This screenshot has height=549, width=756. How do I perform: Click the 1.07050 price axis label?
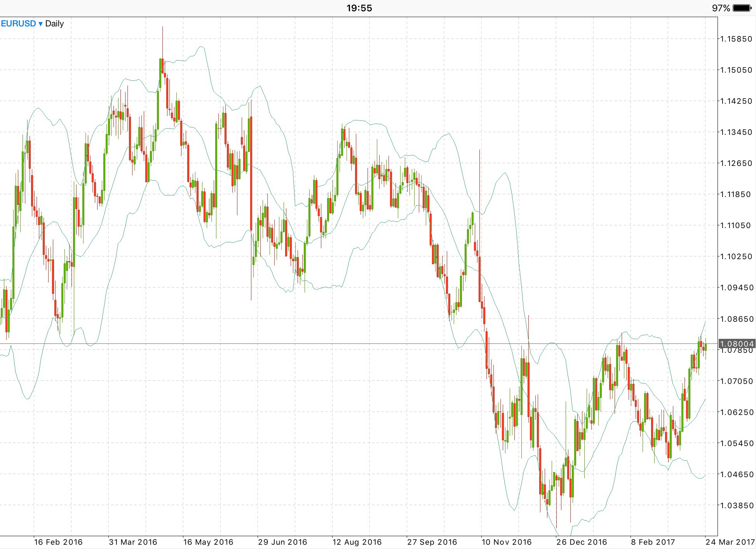(737, 381)
